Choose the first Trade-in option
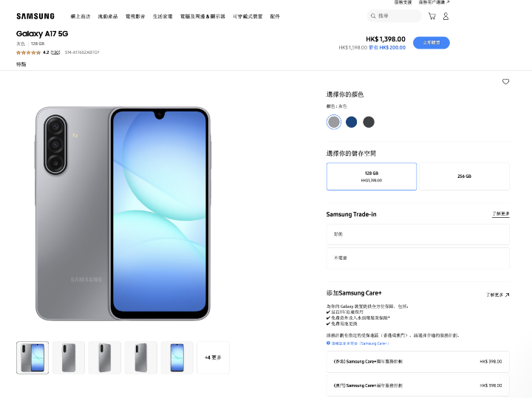This screenshot has height=398, width=532. (x=418, y=234)
